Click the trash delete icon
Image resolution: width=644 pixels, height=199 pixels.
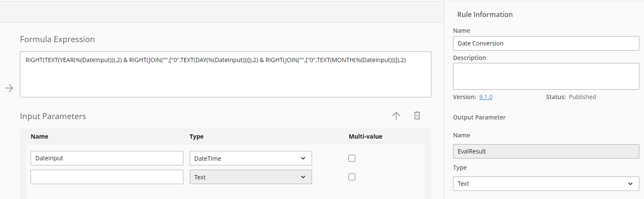417,116
